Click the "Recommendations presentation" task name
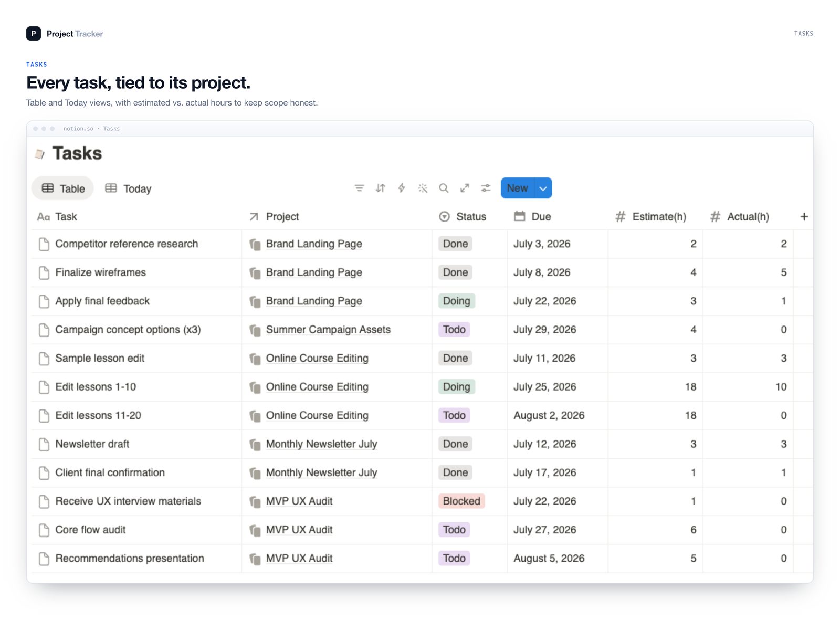Viewport: 840px width, 630px height. tap(130, 559)
